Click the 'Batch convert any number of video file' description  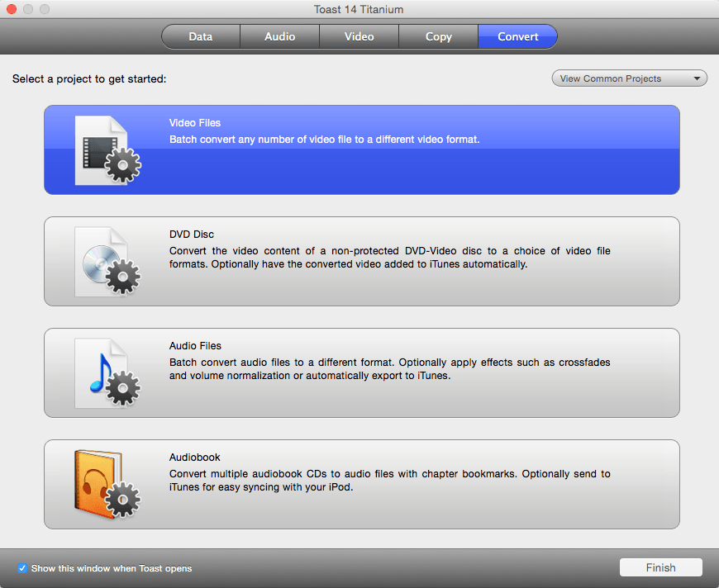[325, 140]
